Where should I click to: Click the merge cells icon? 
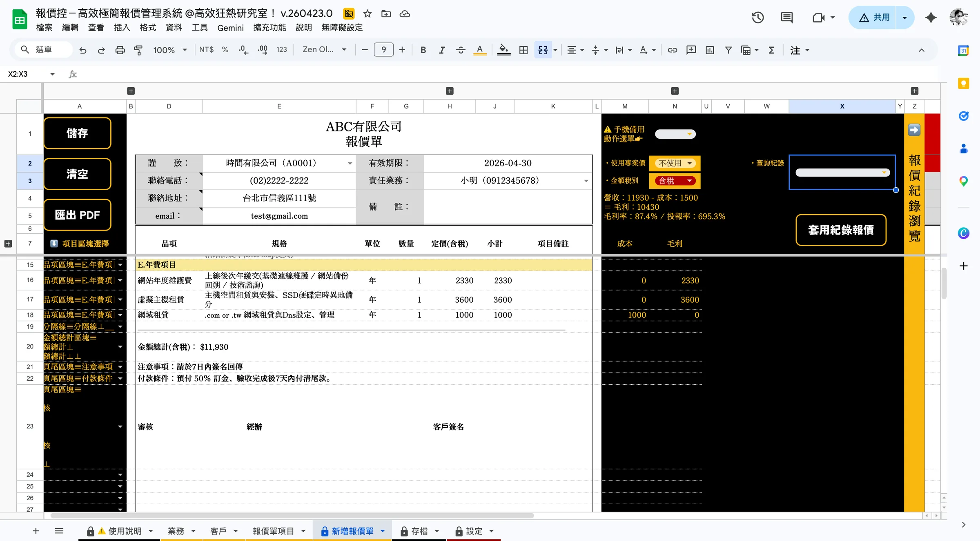point(543,50)
